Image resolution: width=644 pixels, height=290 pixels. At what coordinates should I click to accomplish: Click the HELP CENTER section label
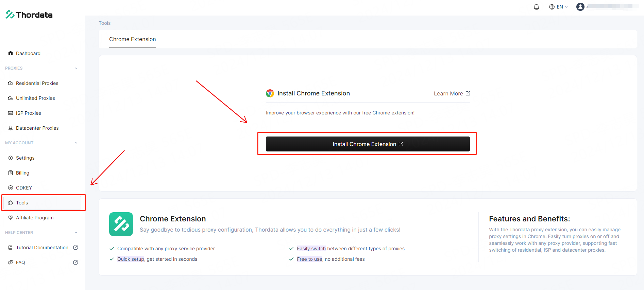tap(19, 233)
